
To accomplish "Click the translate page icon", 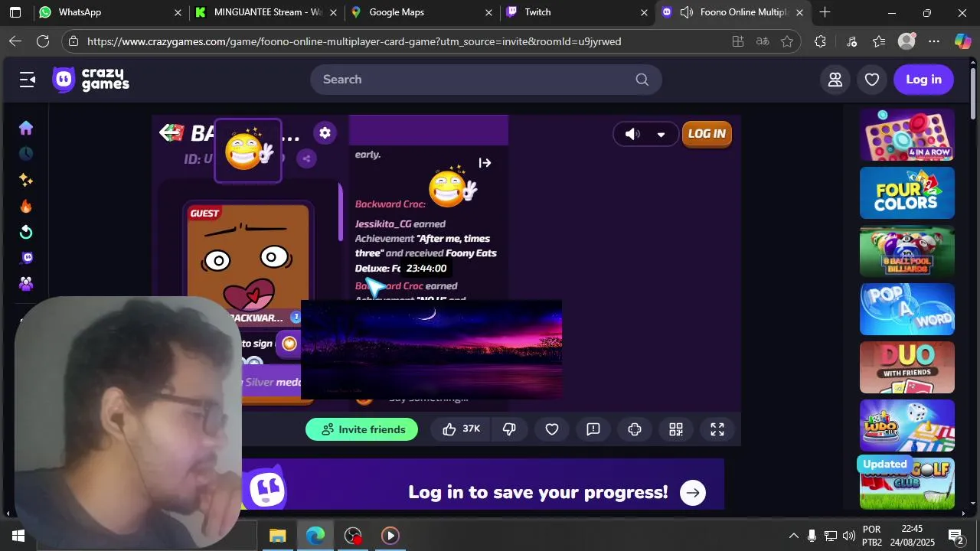I will point(763,41).
